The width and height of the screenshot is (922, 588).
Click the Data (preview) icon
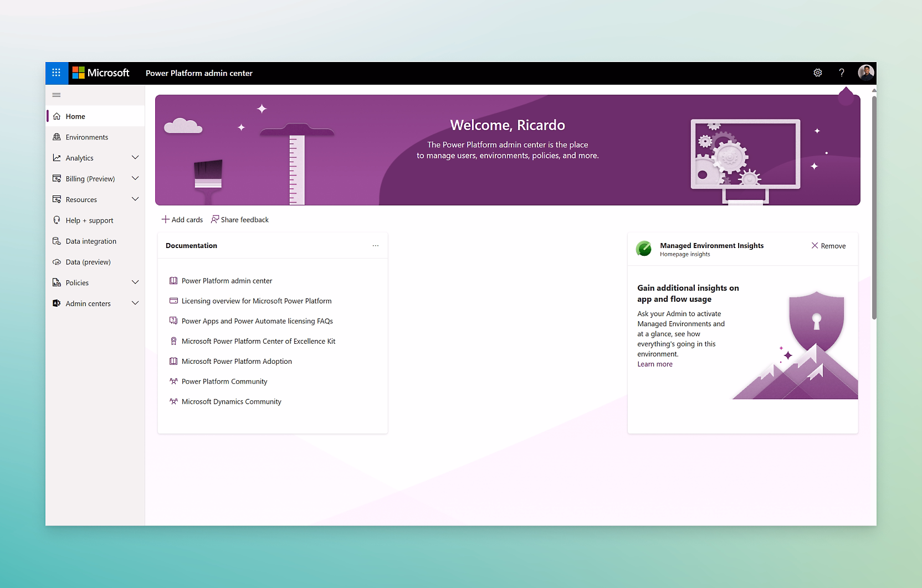point(57,261)
